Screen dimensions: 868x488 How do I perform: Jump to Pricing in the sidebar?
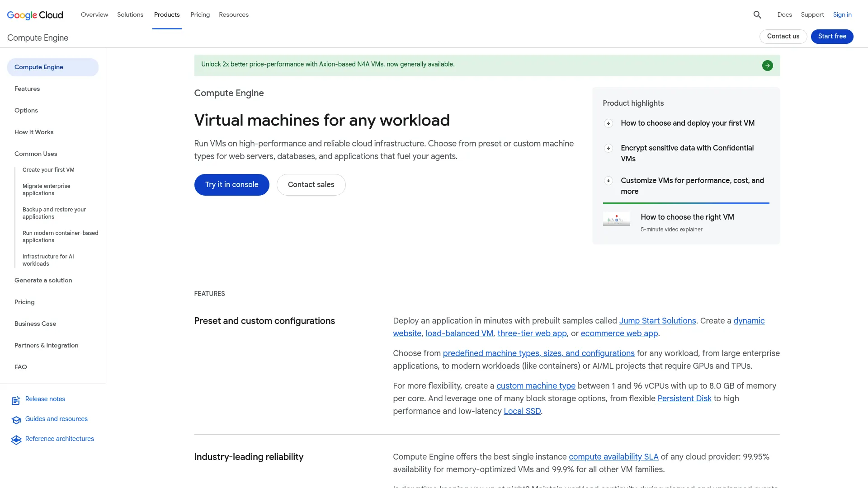pyautogui.click(x=24, y=302)
